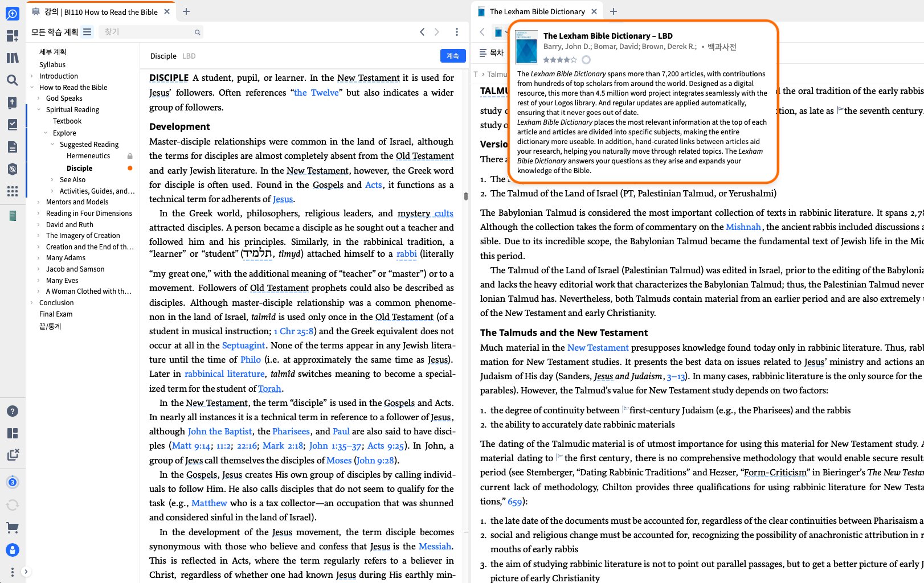Open the course panel kebab menu

coord(456,32)
